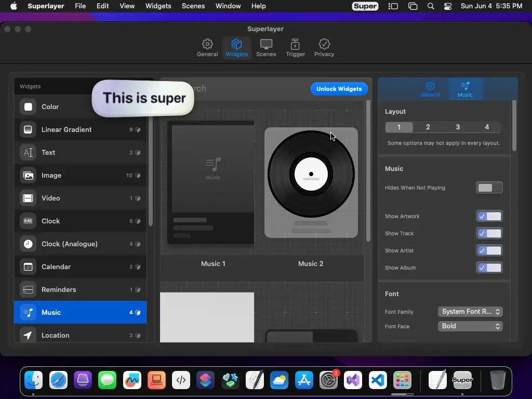Open the Font Family dropdown

click(470, 312)
